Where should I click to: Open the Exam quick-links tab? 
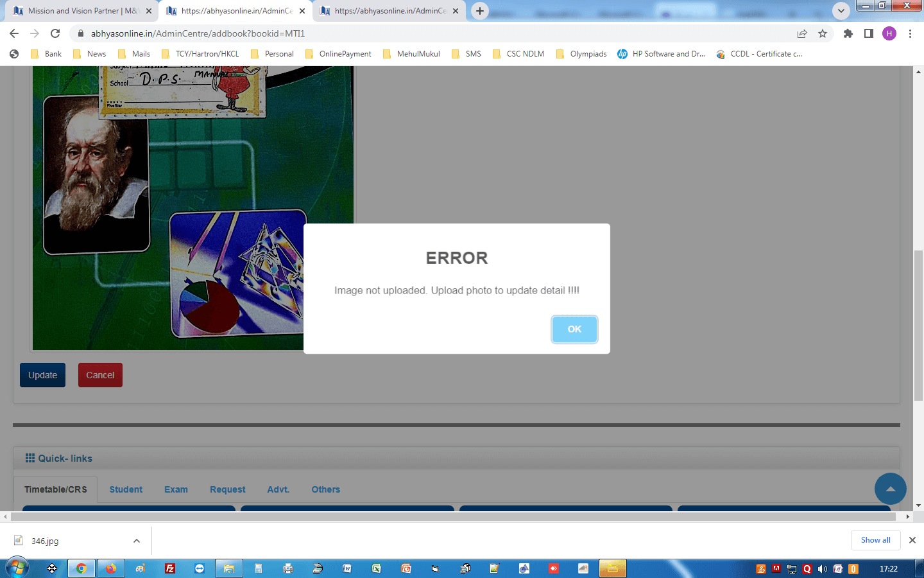[x=176, y=489]
